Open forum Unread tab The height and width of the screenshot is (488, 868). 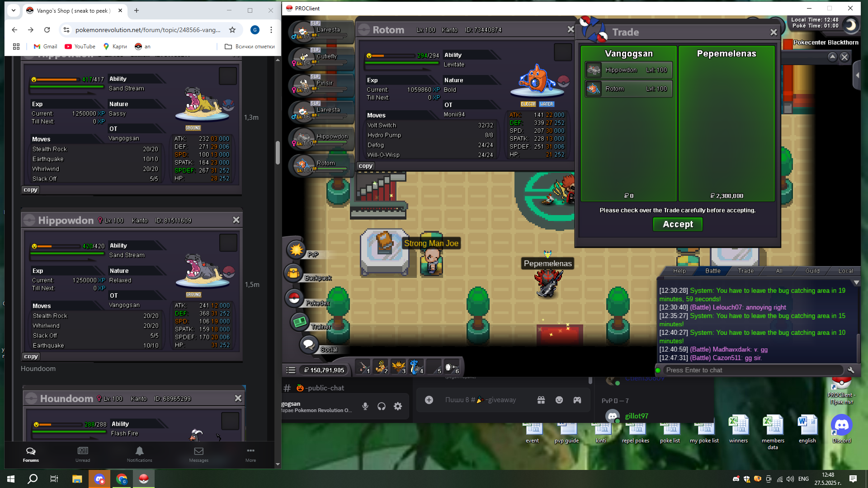pyautogui.click(x=83, y=455)
